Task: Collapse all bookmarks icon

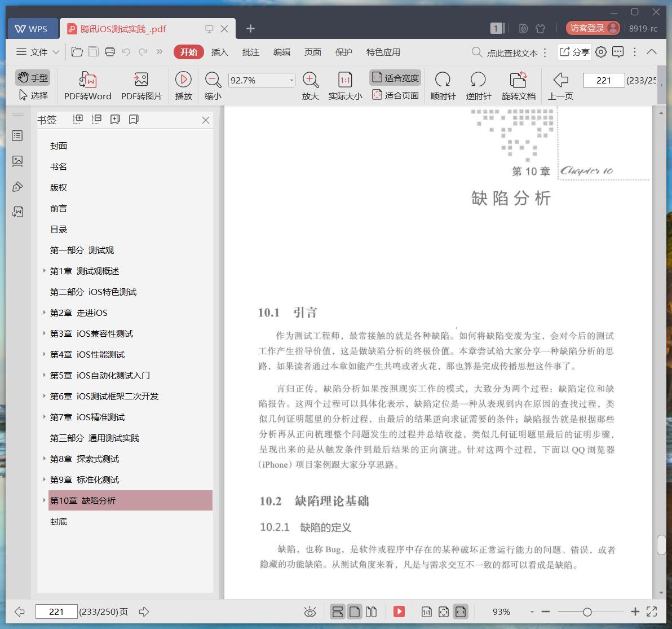Action: click(96, 119)
